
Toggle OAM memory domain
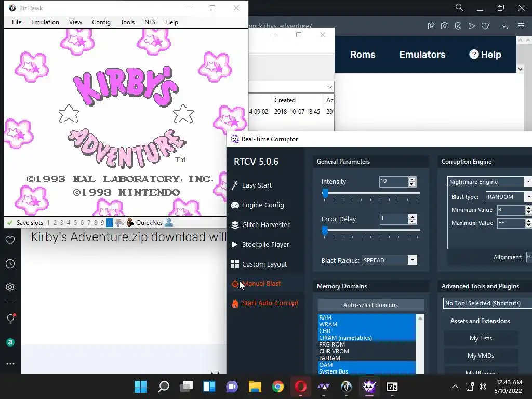[366, 365]
